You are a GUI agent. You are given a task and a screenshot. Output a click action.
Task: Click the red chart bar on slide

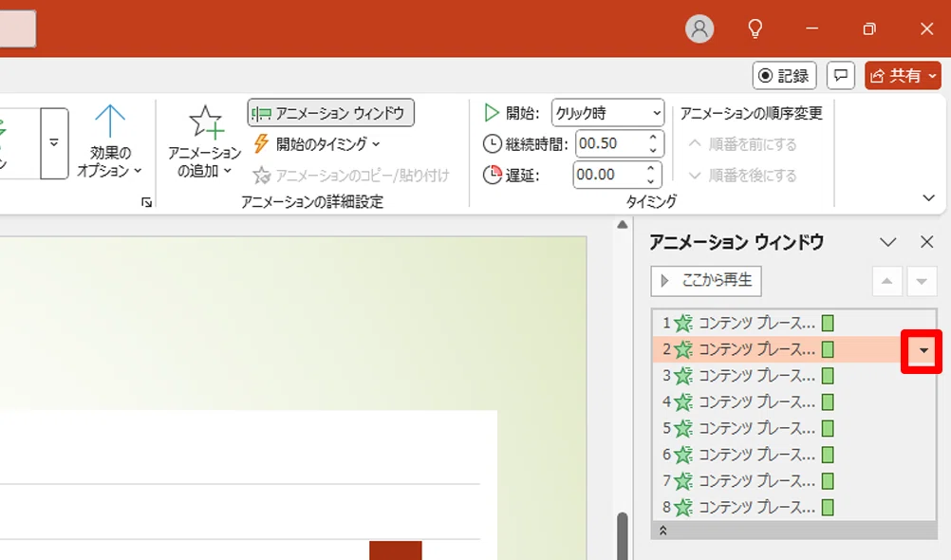point(396,551)
